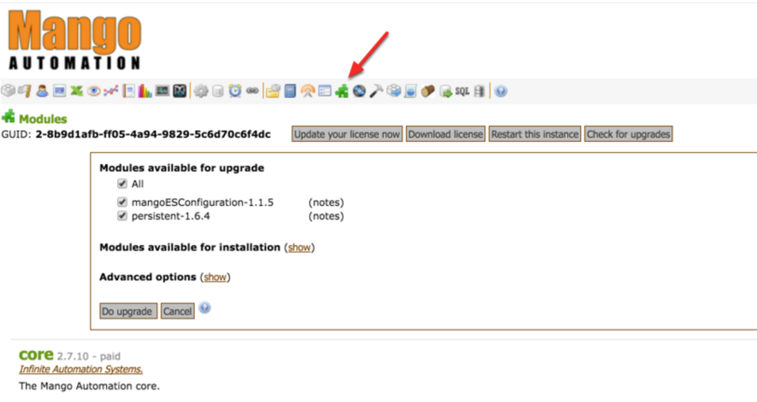Open the notebook reports icon
Image resolution: width=757 pixels, height=402 pixels.
coord(128,91)
